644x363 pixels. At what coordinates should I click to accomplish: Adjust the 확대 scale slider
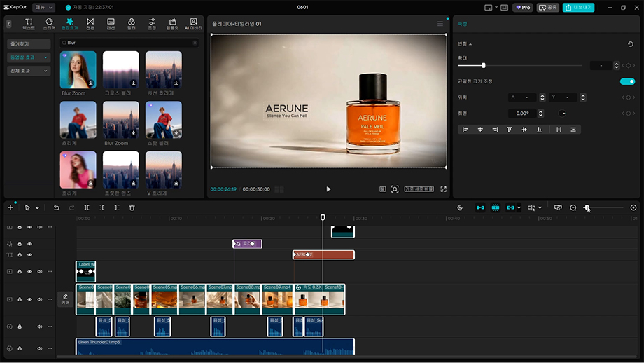(484, 65)
